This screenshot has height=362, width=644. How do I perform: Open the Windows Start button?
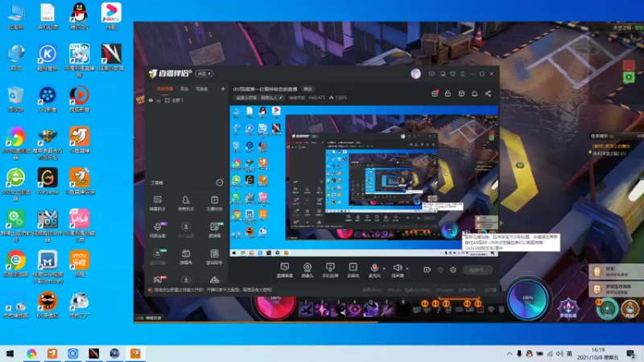point(10,353)
